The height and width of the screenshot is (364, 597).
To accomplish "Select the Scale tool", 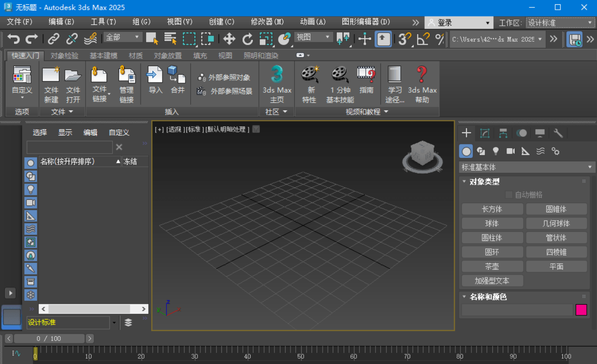I will 266,39.
